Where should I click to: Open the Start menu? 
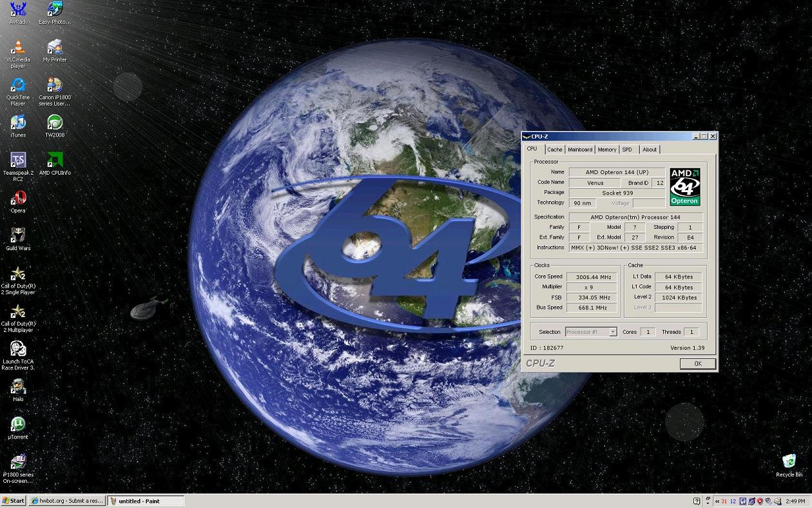(x=14, y=501)
